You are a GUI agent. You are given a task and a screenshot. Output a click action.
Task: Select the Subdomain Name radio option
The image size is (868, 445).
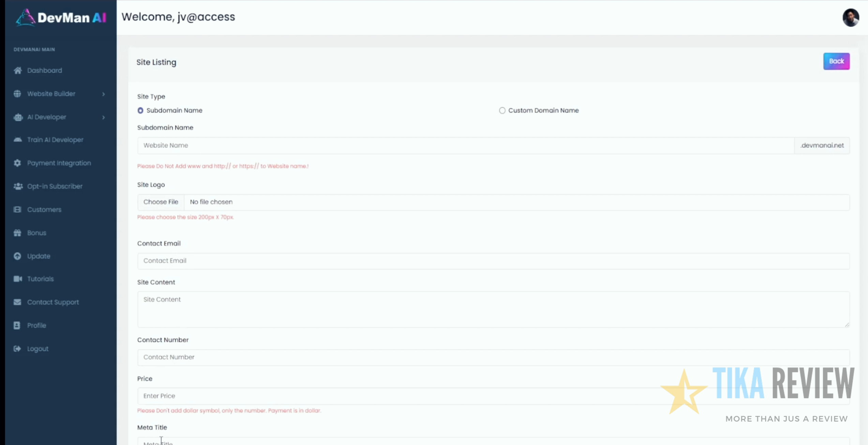pyautogui.click(x=140, y=110)
